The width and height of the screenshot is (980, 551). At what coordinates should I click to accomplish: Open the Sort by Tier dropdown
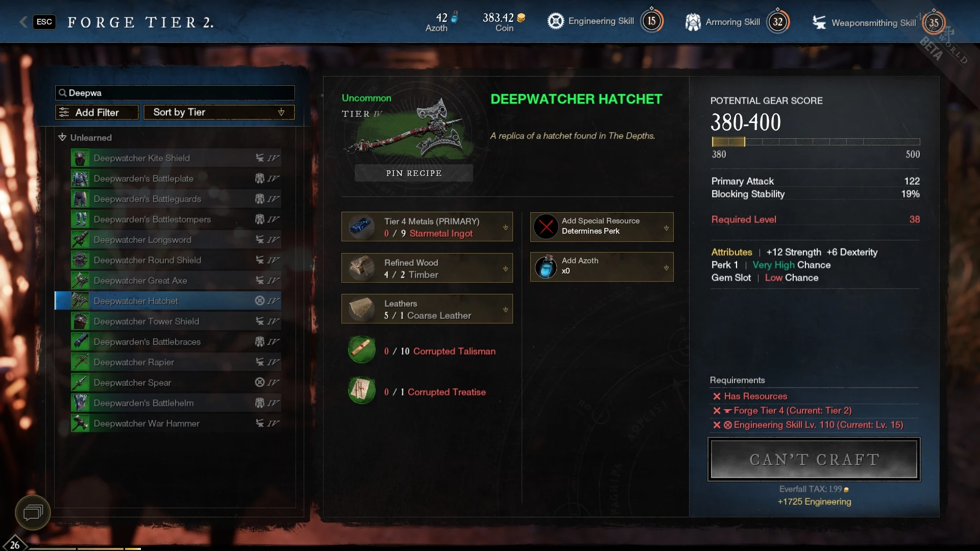point(219,112)
